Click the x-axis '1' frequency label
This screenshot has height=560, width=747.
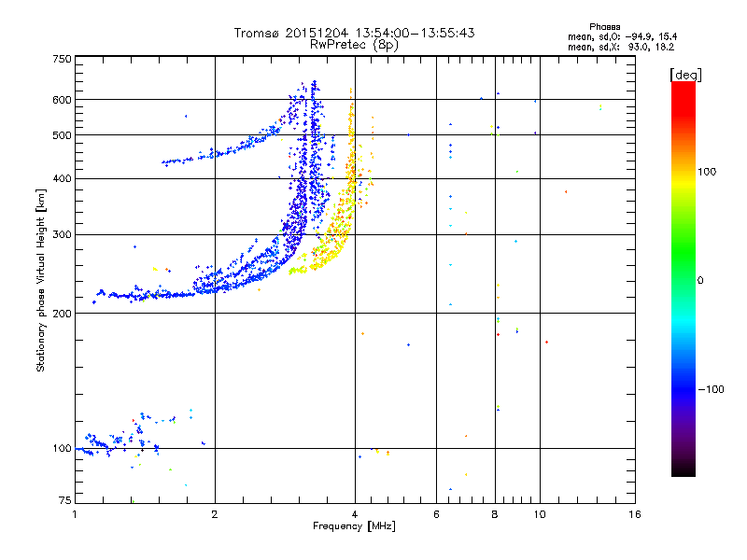(76, 514)
